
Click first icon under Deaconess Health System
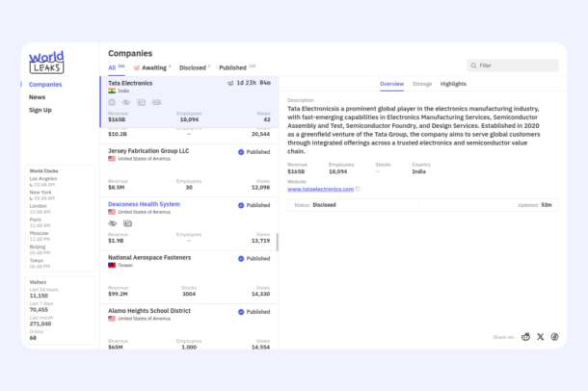point(113,223)
